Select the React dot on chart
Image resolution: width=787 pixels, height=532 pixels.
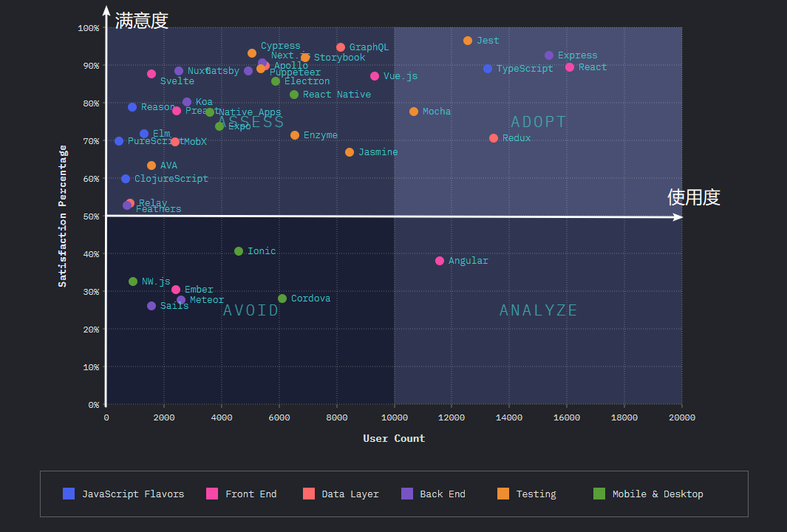point(570,67)
